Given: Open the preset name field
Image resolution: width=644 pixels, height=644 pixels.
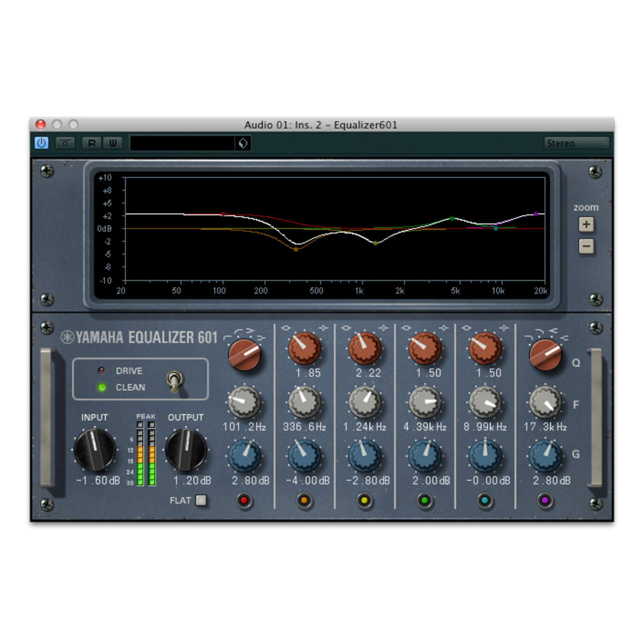Looking at the screenshot, I should [182, 143].
